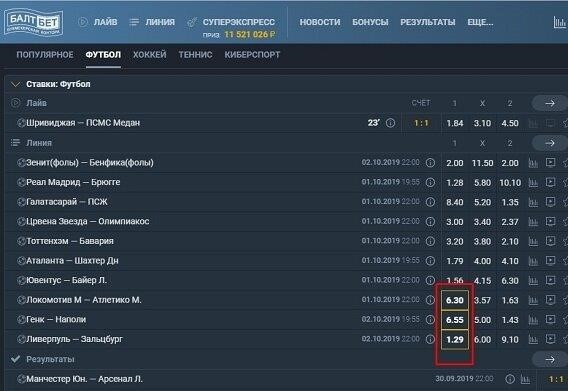The height and width of the screenshot is (391, 568).
Task: Select draw odds 3.10 for Шривиджая match
Action: (x=482, y=123)
